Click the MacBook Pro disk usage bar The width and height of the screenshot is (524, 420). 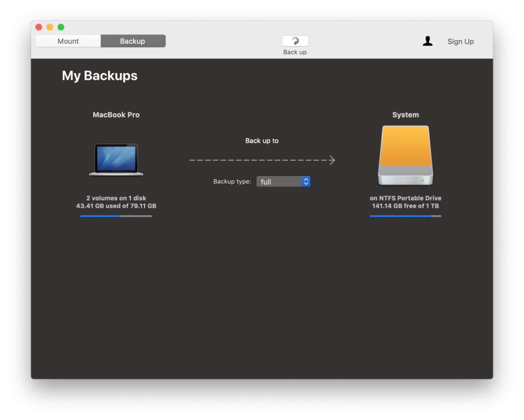(116, 216)
